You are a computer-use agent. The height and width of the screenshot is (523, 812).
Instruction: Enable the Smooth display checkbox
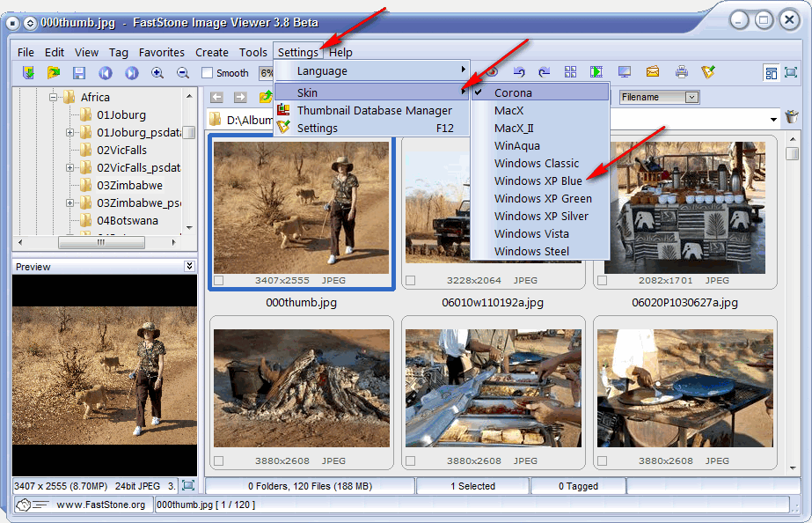208,73
